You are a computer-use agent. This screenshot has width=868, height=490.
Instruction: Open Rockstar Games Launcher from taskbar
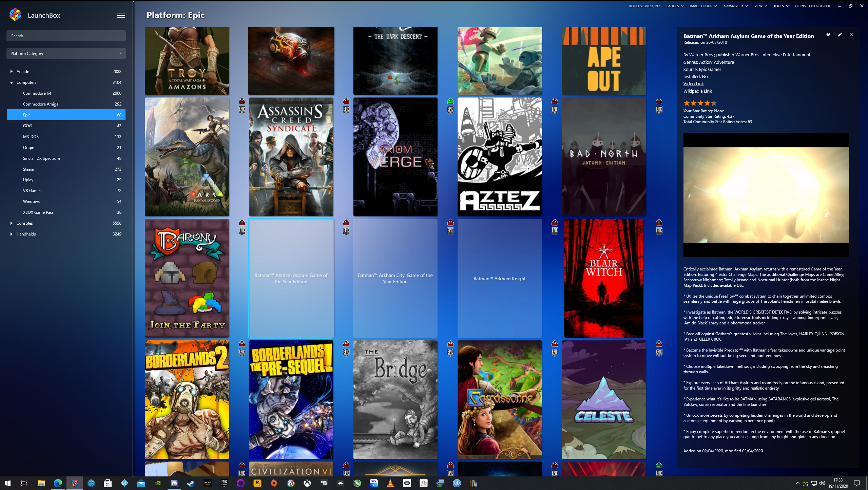[257, 483]
